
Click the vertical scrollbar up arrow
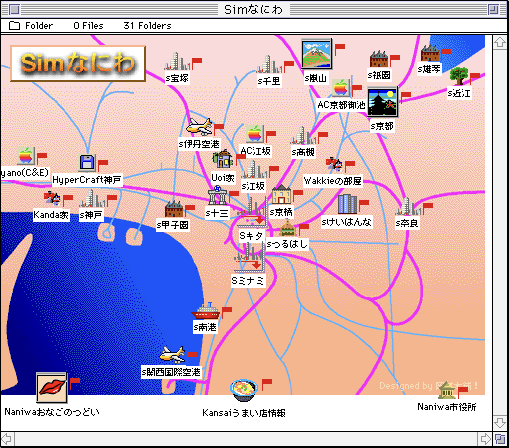pyautogui.click(x=500, y=43)
